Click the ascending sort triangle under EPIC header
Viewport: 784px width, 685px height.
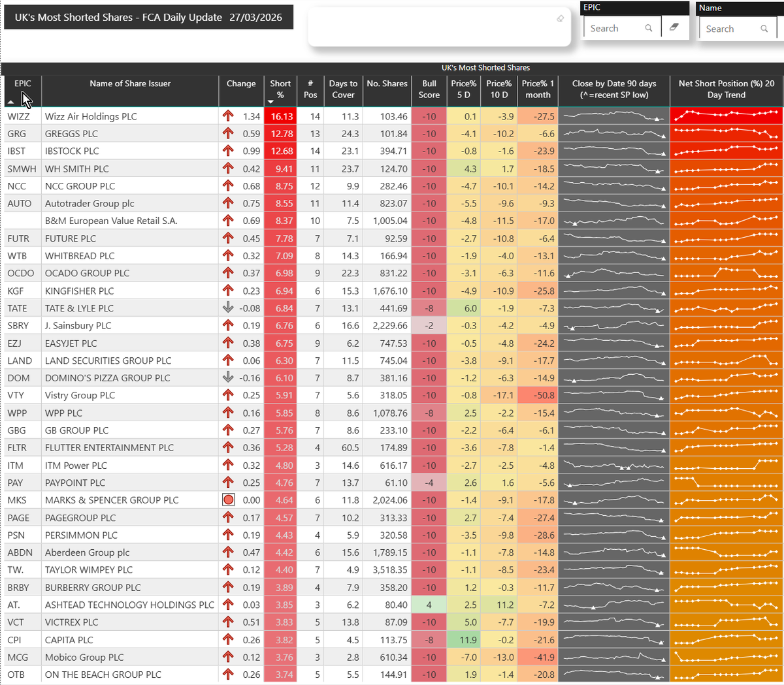tap(10, 103)
